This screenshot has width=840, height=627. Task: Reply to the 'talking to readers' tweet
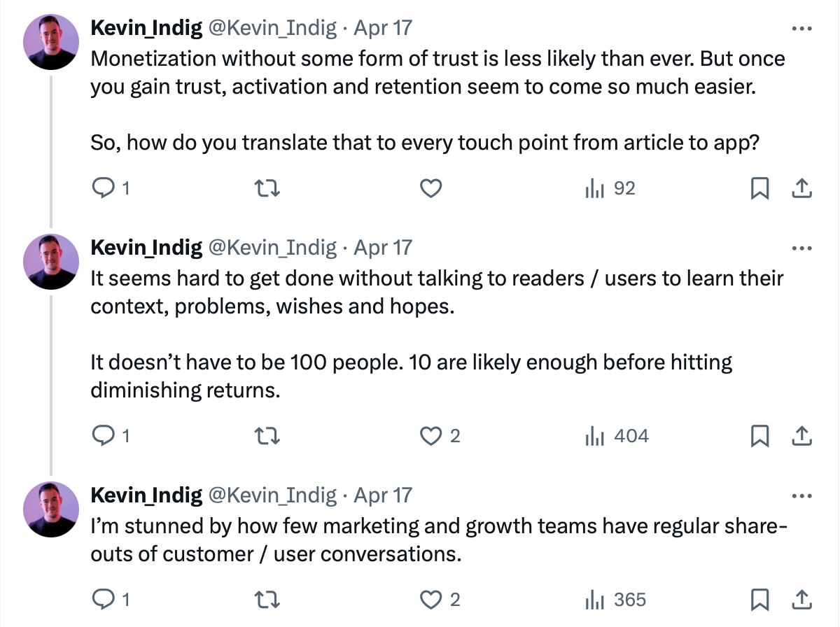click(104, 436)
